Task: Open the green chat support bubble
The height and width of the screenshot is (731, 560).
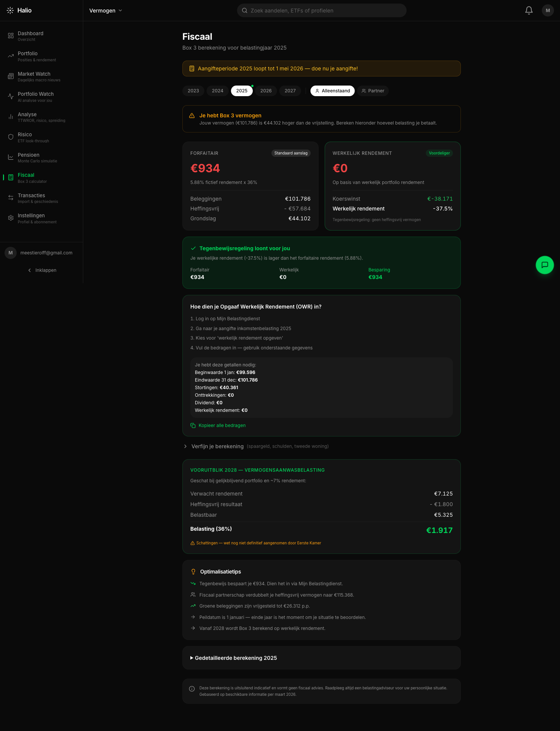Action: point(545,265)
